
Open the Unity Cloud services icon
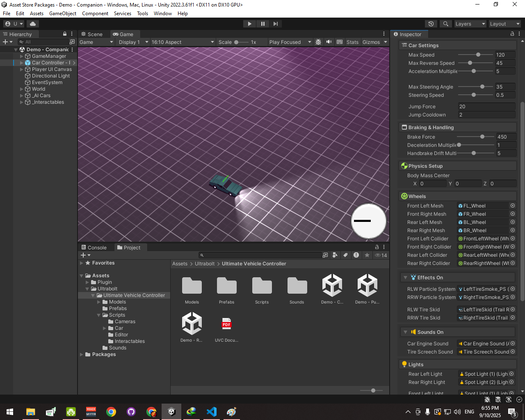coord(33,24)
